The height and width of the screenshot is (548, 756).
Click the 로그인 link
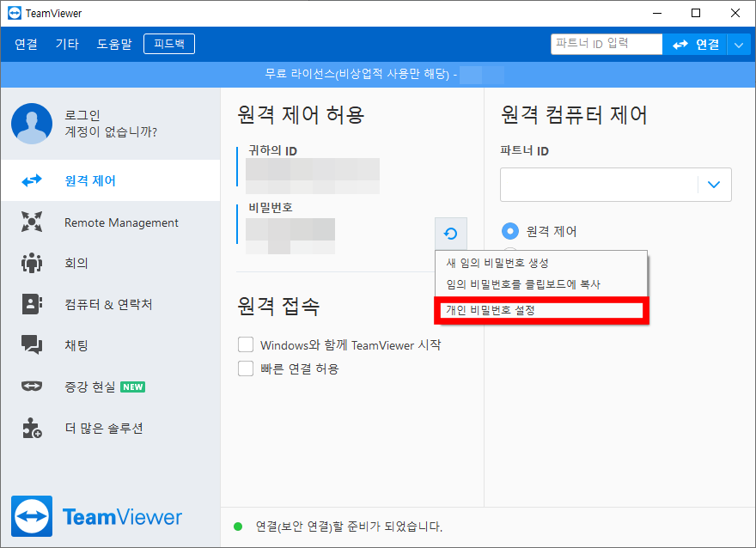(x=82, y=115)
